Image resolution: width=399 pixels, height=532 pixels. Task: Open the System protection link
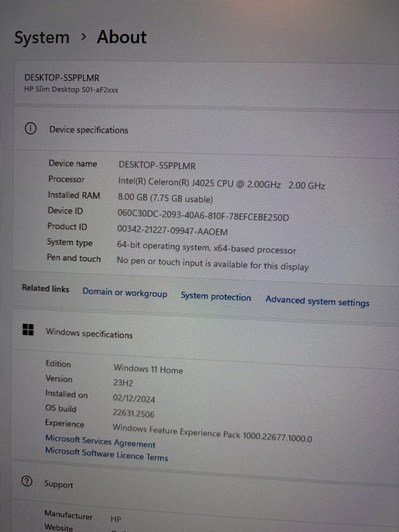pos(216,297)
